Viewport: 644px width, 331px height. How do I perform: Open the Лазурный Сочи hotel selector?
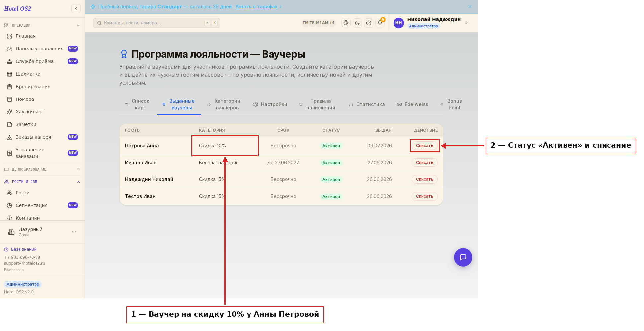42,232
